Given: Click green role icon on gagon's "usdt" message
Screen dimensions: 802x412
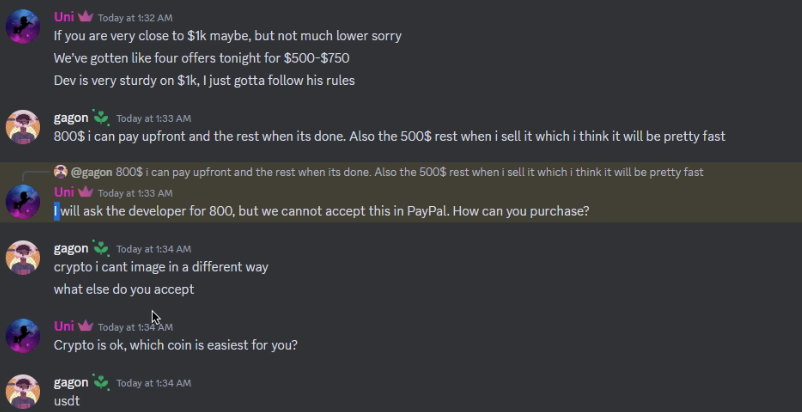Looking at the screenshot, I should [x=101, y=382].
